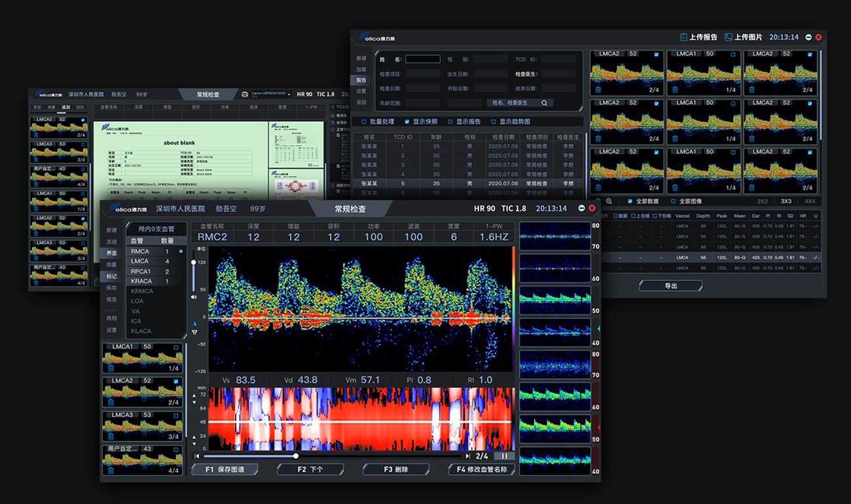Viewport: 851px width, 504px height.
Task: Mute audio with the speaker icon
Action: pos(194,297)
